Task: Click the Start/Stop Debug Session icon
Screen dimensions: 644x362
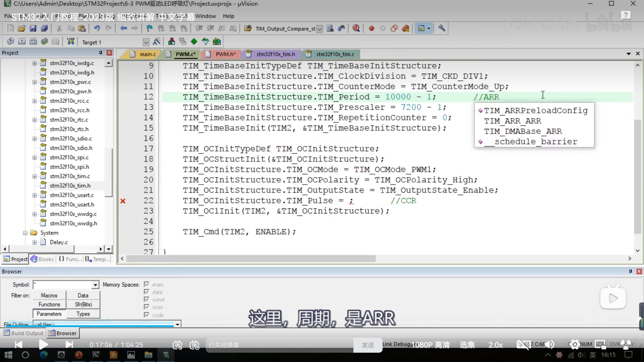Action: click(356, 28)
